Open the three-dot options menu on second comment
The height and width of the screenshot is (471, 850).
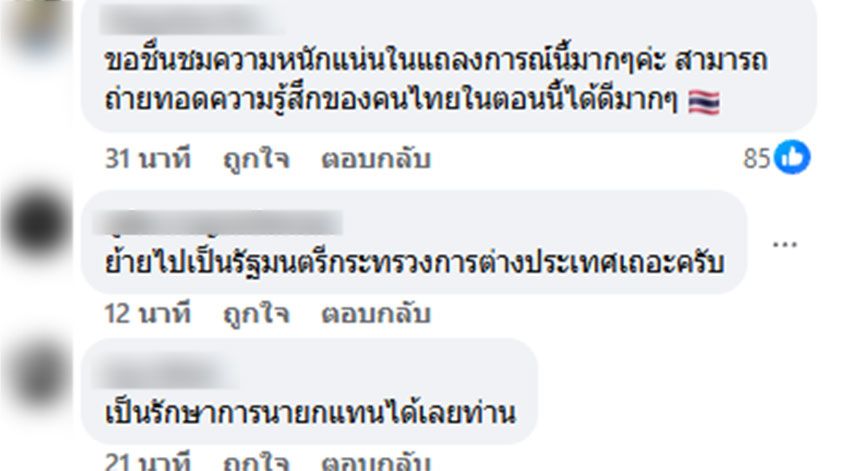(x=784, y=244)
